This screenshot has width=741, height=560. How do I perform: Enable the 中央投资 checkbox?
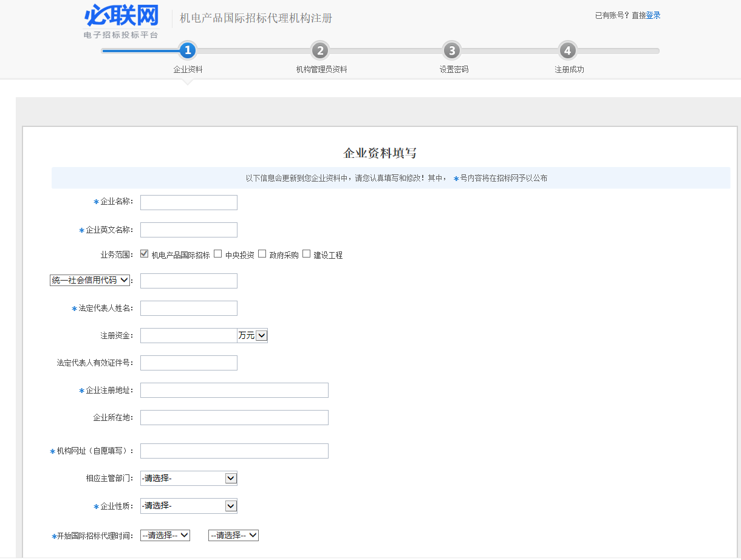[x=218, y=254]
